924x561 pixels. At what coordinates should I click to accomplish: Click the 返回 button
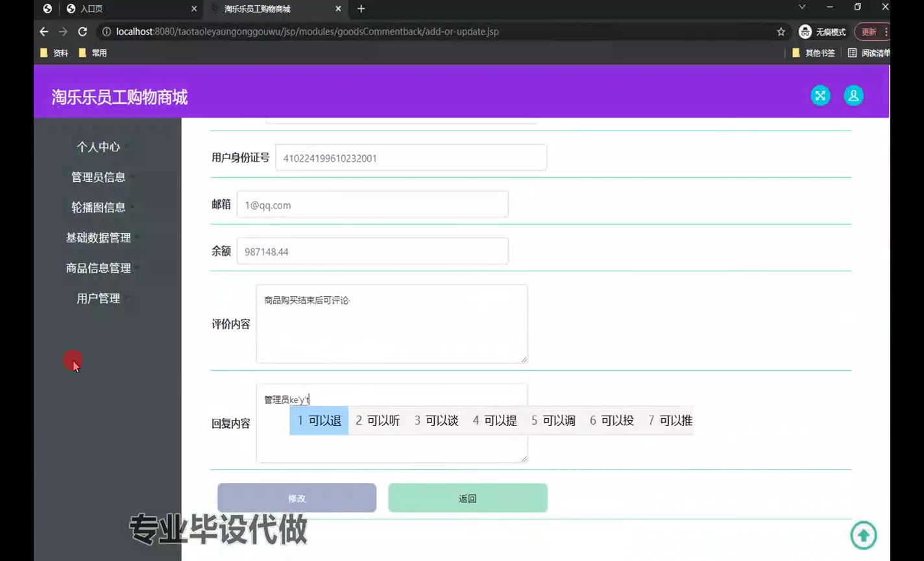point(468,498)
